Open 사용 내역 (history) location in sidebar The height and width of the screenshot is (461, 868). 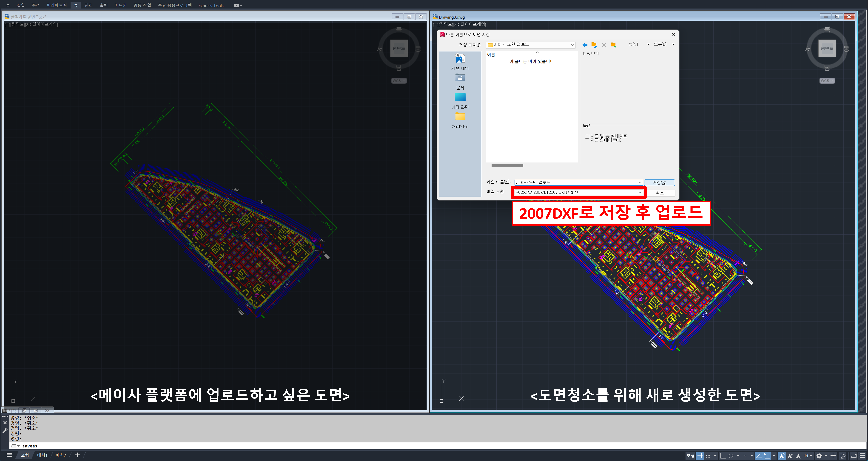[x=460, y=62]
